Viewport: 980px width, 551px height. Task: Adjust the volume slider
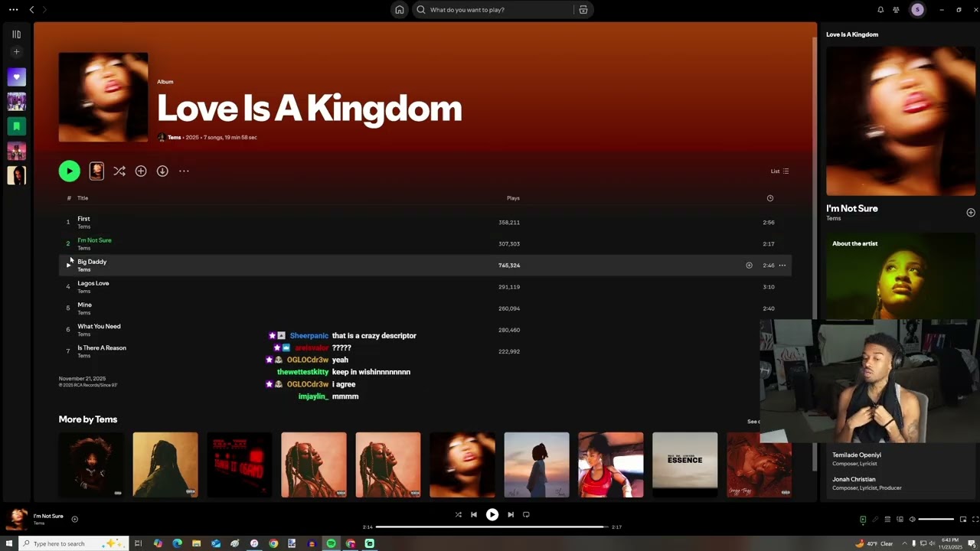936,520
